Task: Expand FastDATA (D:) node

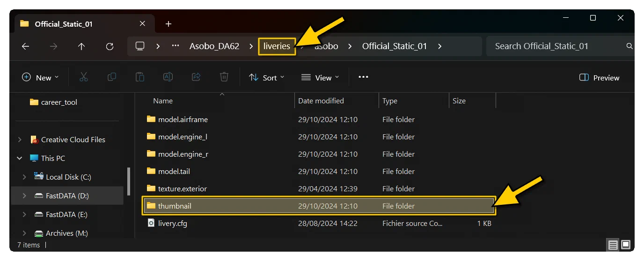Action: click(x=24, y=196)
